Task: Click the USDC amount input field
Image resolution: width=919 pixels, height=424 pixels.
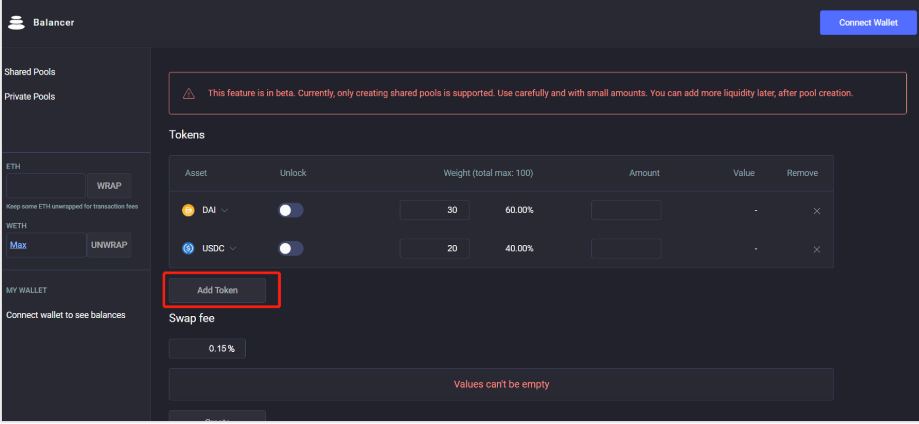Action: (x=626, y=248)
